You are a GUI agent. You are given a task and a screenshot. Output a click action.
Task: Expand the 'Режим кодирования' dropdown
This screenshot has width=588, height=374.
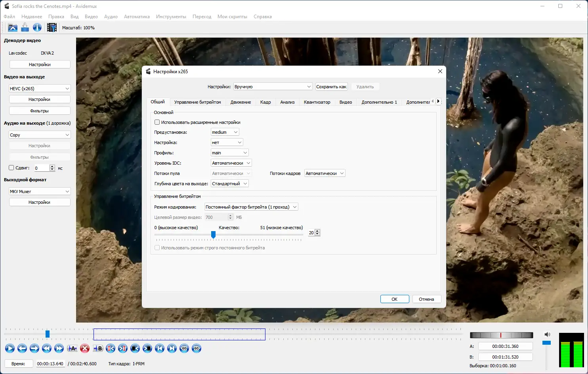251,207
